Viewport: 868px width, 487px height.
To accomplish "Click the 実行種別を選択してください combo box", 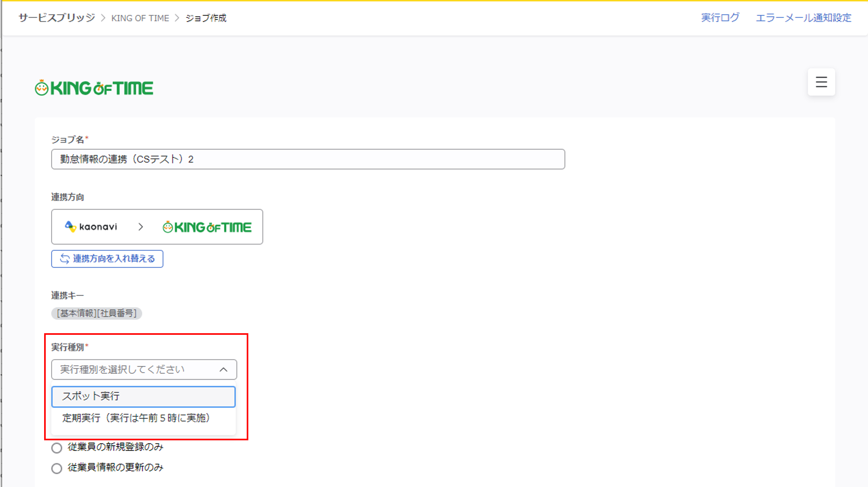I will coord(144,369).
